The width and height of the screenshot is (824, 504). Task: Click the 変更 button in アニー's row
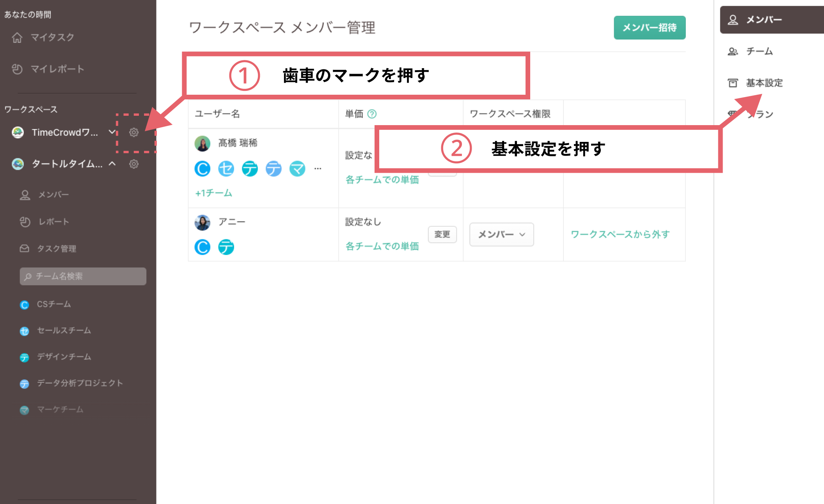click(442, 234)
